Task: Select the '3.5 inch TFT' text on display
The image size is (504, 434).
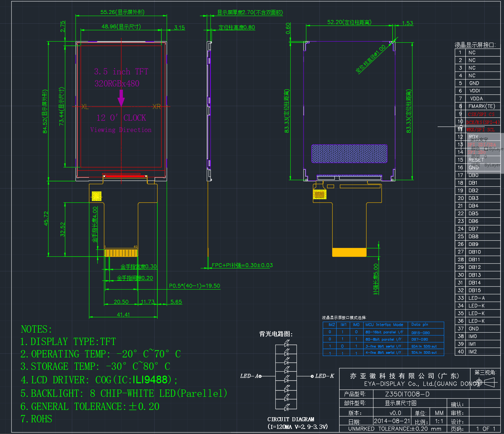Action: pos(121,71)
